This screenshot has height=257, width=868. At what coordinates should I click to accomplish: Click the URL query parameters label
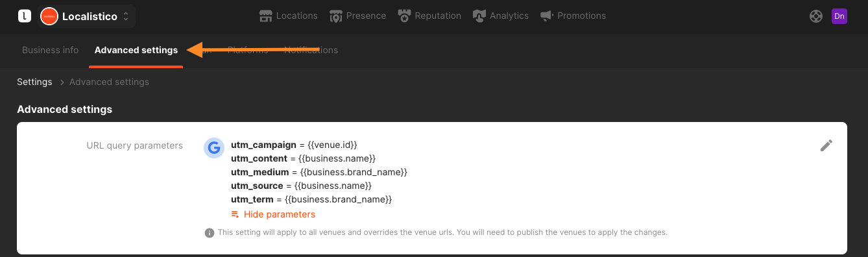(134, 145)
